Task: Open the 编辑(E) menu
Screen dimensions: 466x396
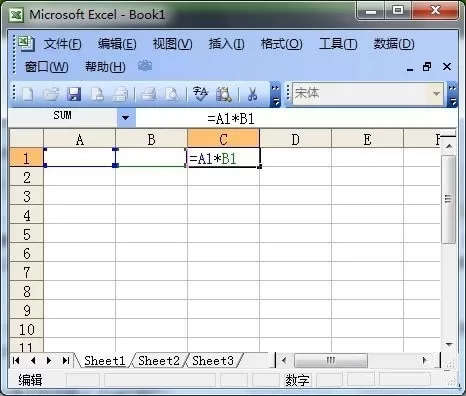Action: pyautogui.click(x=117, y=44)
